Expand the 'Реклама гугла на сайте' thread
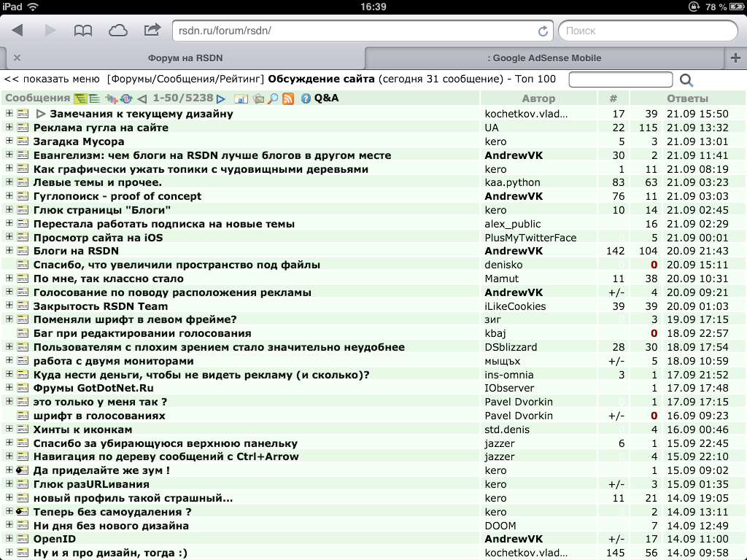Viewport: 747px width, 560px height. tap(9, 128)
